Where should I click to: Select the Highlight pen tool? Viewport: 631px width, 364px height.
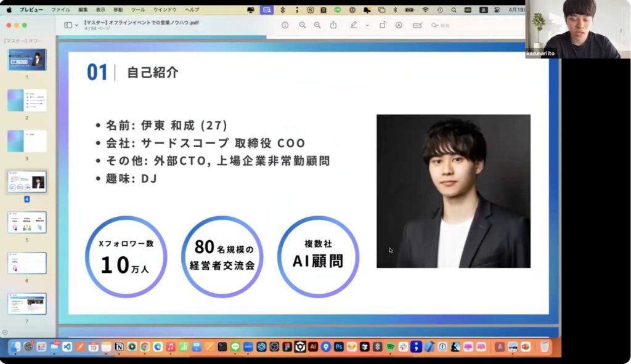point(353,25)
